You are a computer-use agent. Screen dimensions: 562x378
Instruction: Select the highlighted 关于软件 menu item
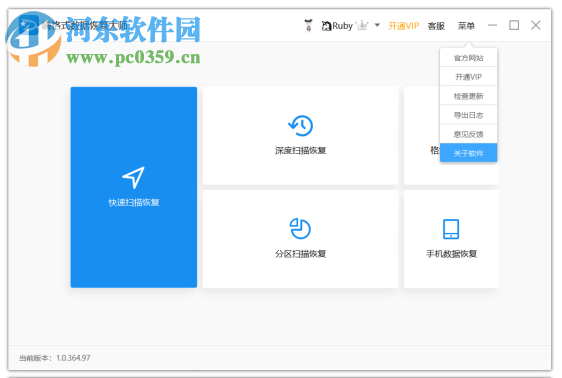(x=468, y=153)
